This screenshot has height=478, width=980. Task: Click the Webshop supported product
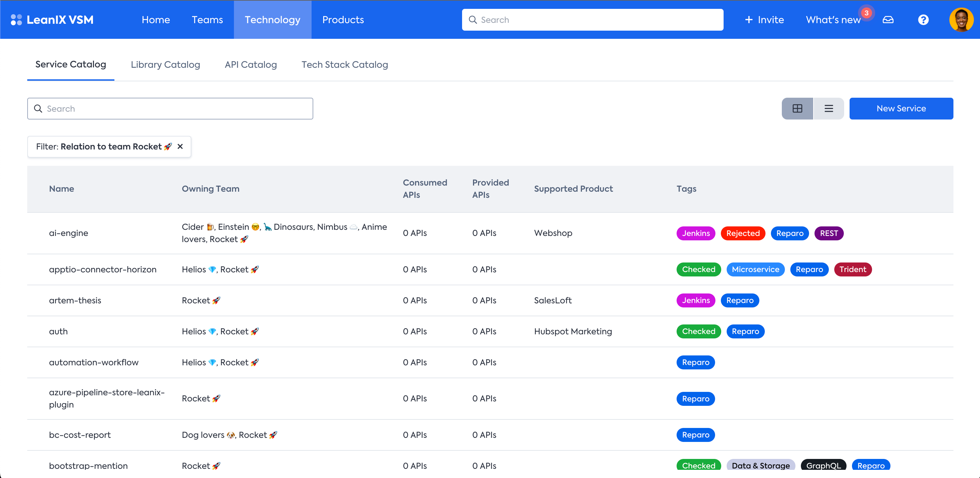pos(553,233)
